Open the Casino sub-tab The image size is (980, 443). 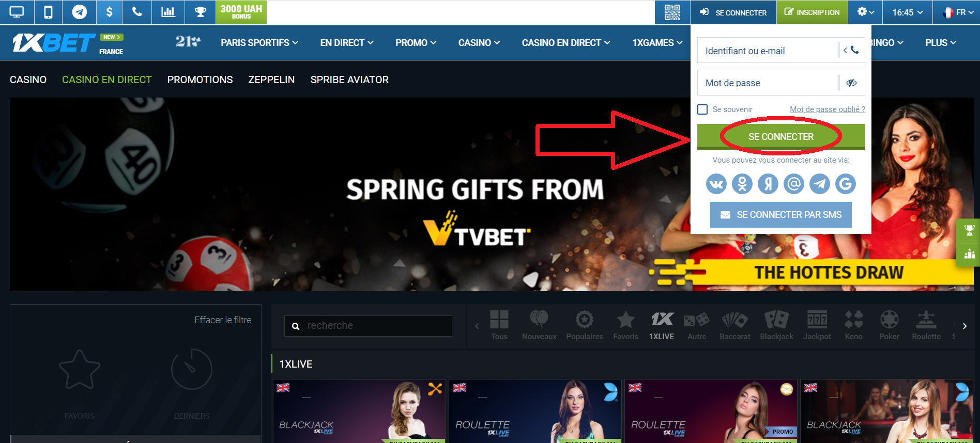tap(28, 80)
